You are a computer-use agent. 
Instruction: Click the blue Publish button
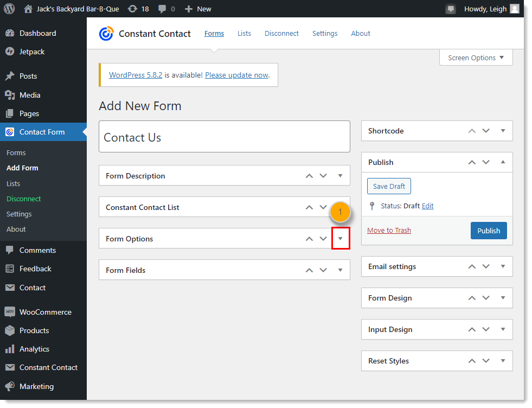click(x=489, y=231)
